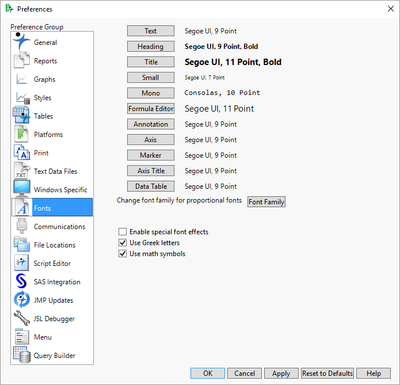
Task: Cancel the Preferences dialog
Action: 245,373
